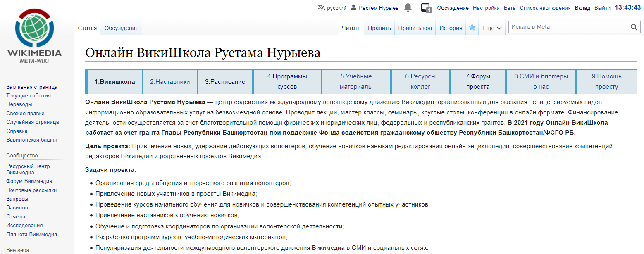Open the История tab

pos(451,28)
